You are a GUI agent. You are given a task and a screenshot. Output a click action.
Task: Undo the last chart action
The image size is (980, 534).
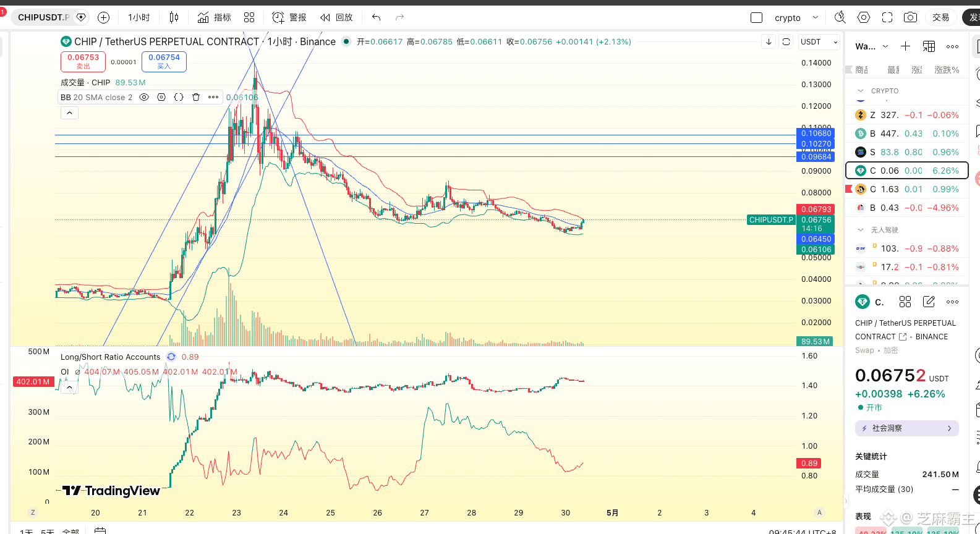377,17
